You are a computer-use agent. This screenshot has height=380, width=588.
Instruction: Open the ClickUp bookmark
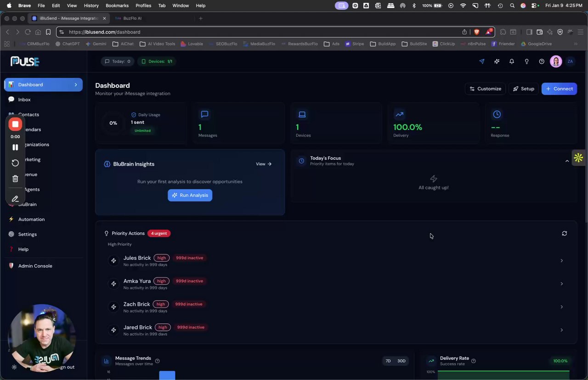[443, 44]
